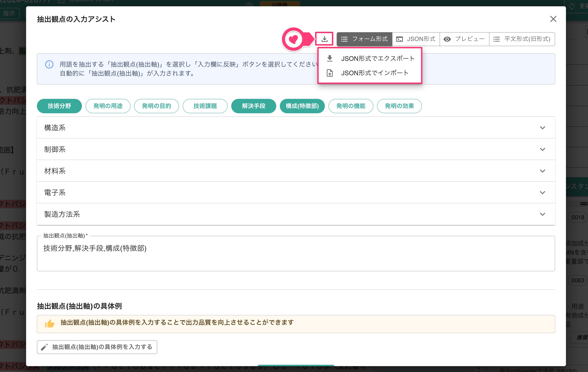Focus the 抽出観点(抽出軸) text field
The height and width of the screenshot is (372, 588).
296,254
